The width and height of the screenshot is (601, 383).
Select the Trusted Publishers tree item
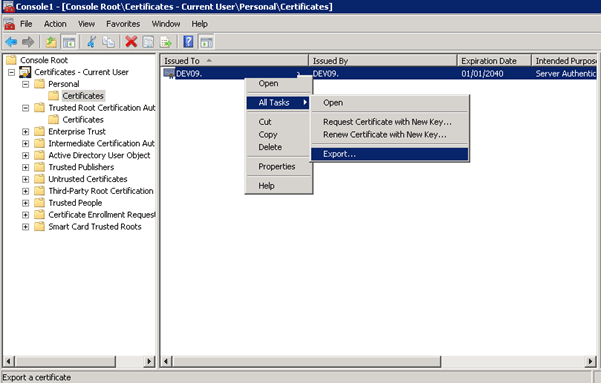pos(81,167)
